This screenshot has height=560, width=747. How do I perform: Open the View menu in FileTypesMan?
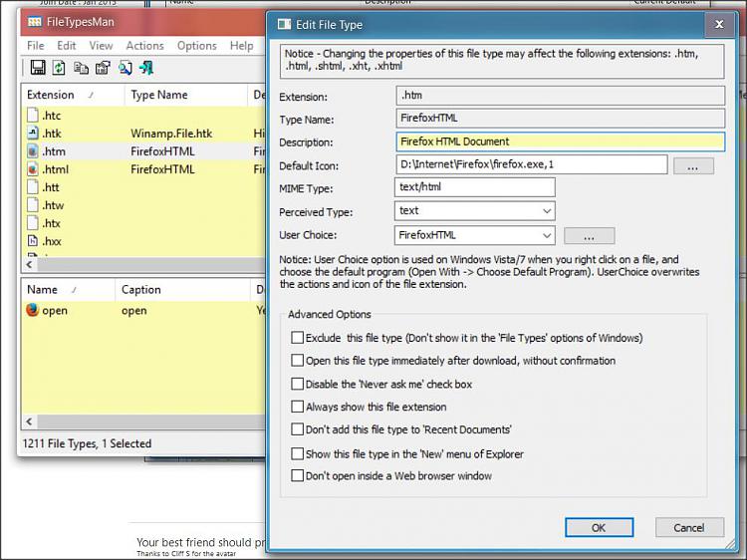click(x=101, y=46)
